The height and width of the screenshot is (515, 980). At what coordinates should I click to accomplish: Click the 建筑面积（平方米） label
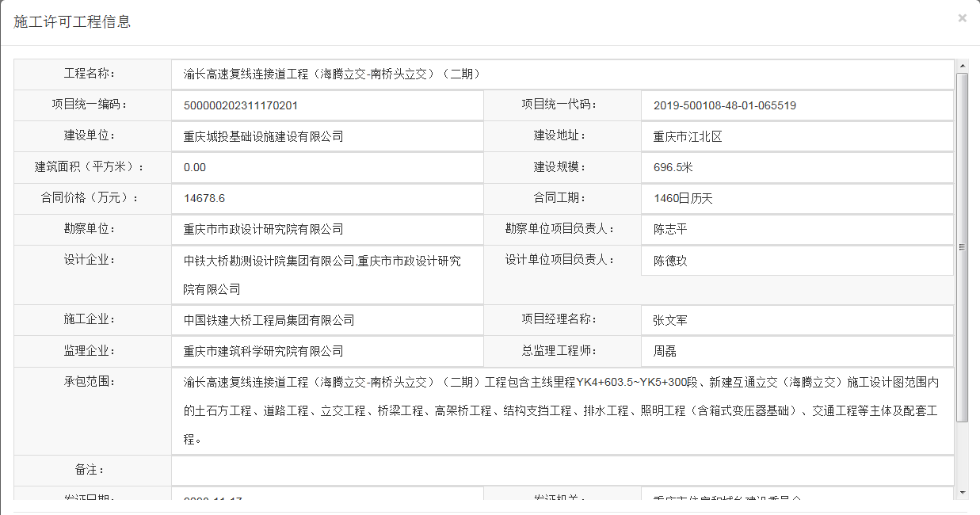[90, 166]
